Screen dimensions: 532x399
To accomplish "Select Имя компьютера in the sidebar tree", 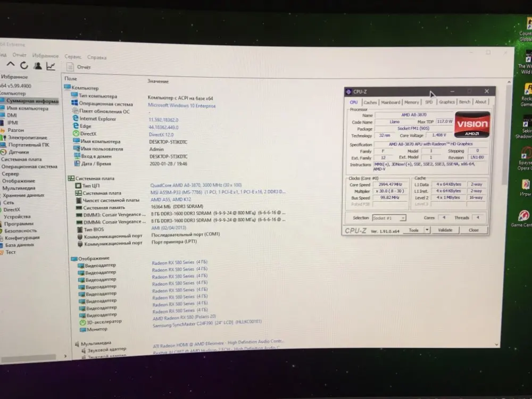I will pyautogui.click(x=28, y=108).
